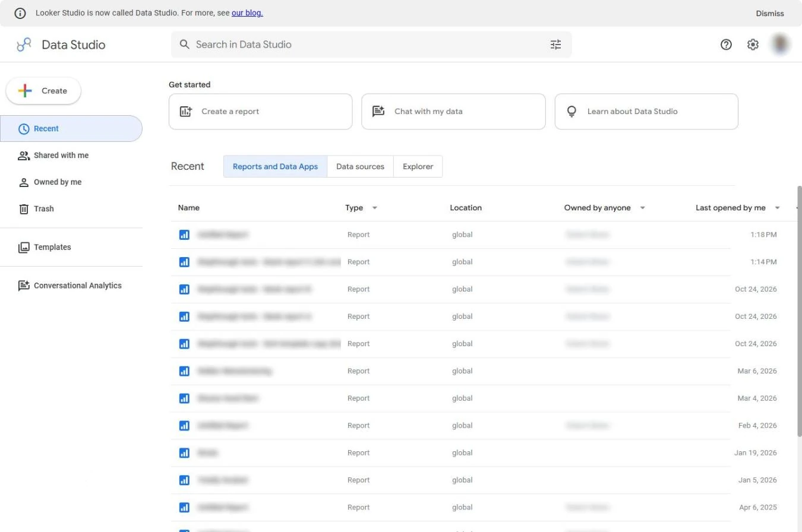The height and width of the screenshot is (532, 802).
Task: Expand the Owned by anyone dropdown
Action: (x=642, y=208)
